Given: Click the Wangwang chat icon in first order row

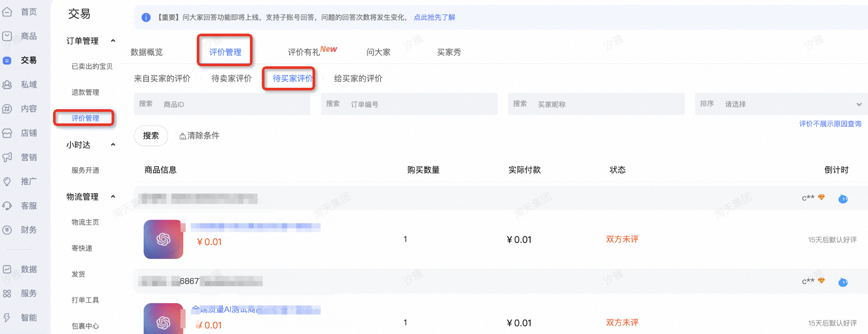Looking at the screenshot, I should pyautogui.click(x=843, y=199).
